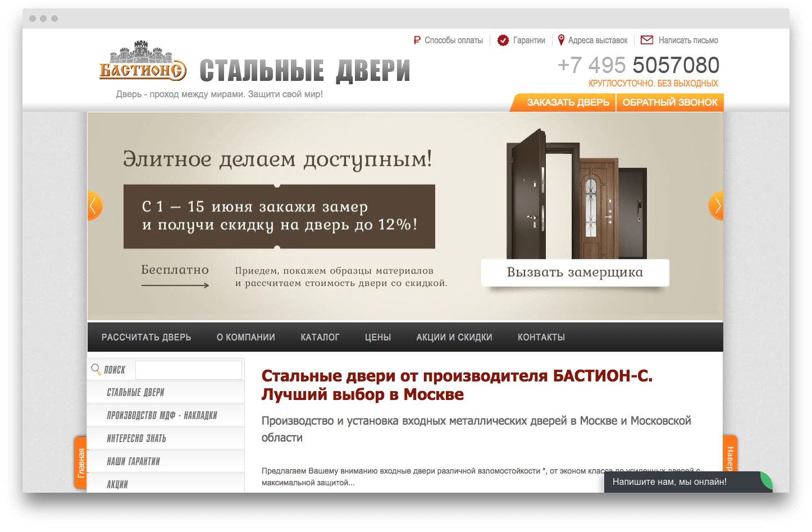Click the Бастион-С castle logo
The height and width of the screenshot is (532, 812).
click(143, 61)
